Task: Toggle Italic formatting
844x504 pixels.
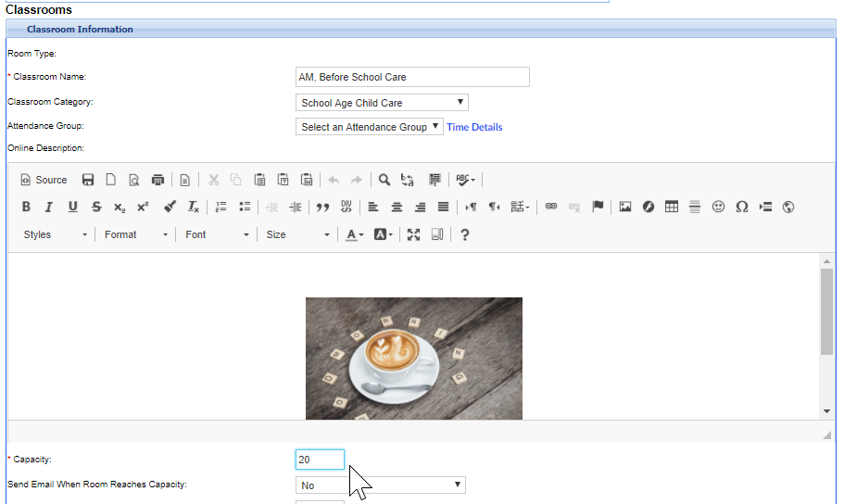Action: coord(49,207)
